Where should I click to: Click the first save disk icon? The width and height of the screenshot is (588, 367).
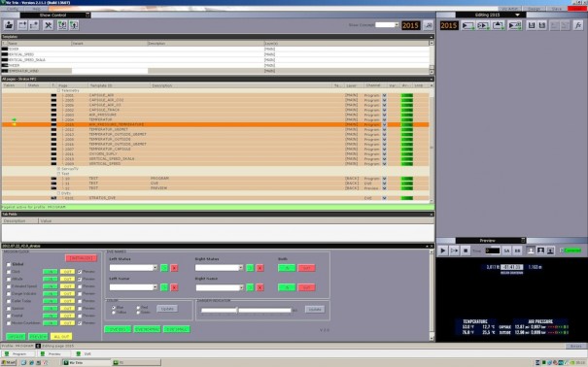532,25
